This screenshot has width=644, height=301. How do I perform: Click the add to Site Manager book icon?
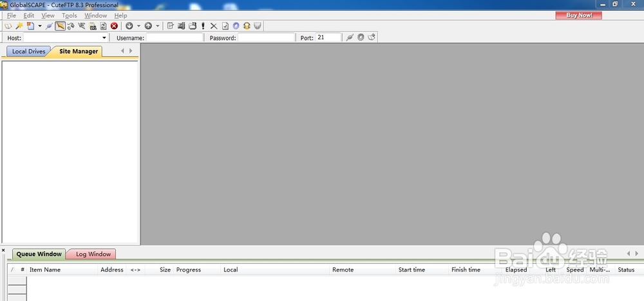372,37
